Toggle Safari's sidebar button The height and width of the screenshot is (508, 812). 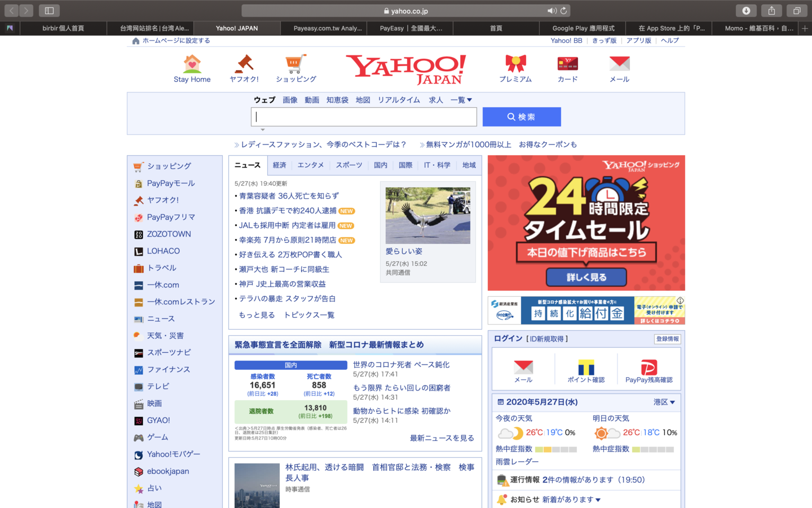pyautogui.click(x=49, y=11)
